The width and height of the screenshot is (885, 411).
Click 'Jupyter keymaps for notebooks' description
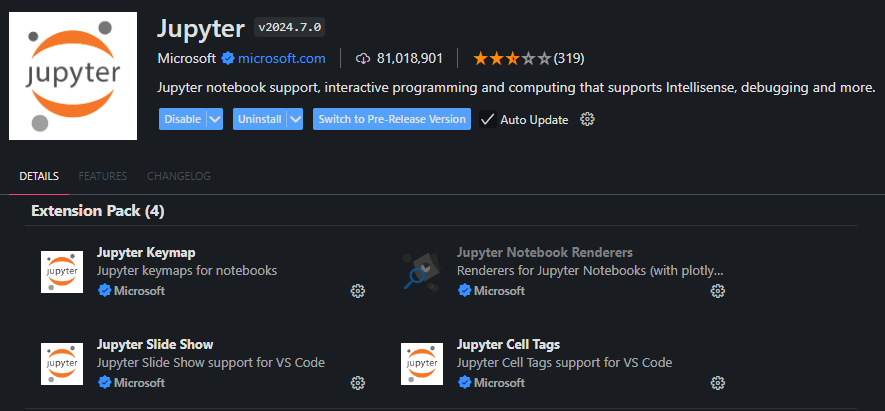[x=187, y=270]
